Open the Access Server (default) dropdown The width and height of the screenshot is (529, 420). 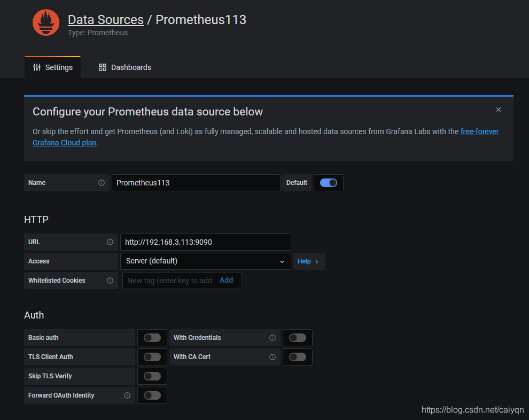[x=206, y=261]
